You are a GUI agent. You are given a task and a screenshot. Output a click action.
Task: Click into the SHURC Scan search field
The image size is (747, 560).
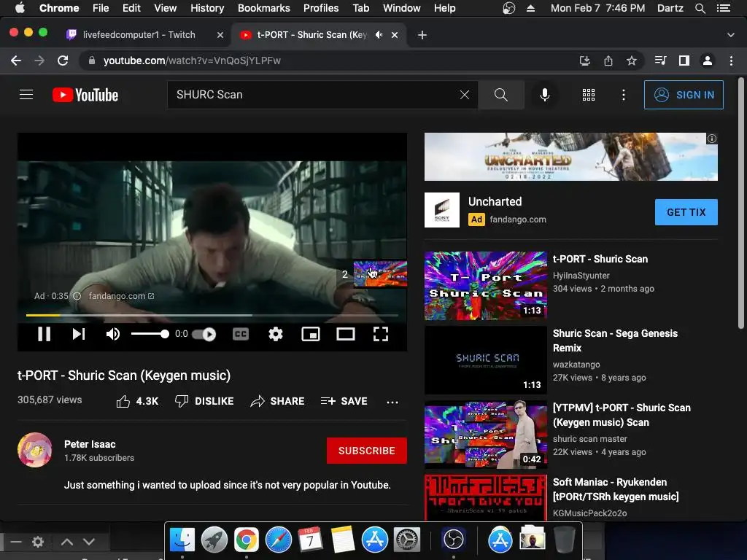coord(312,95)
